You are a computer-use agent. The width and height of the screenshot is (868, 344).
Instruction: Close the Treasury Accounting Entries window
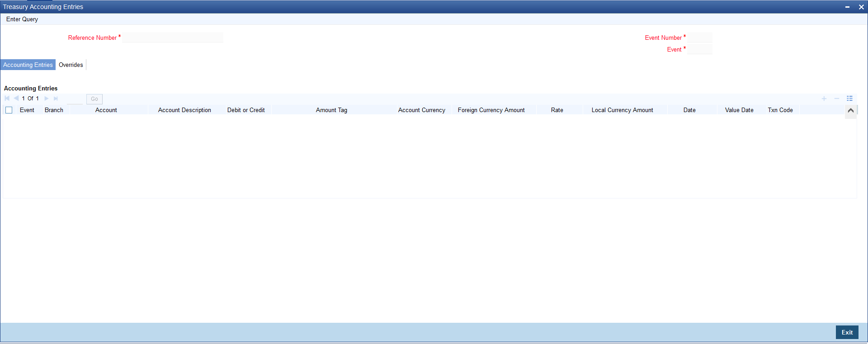(x=861, y=7)
